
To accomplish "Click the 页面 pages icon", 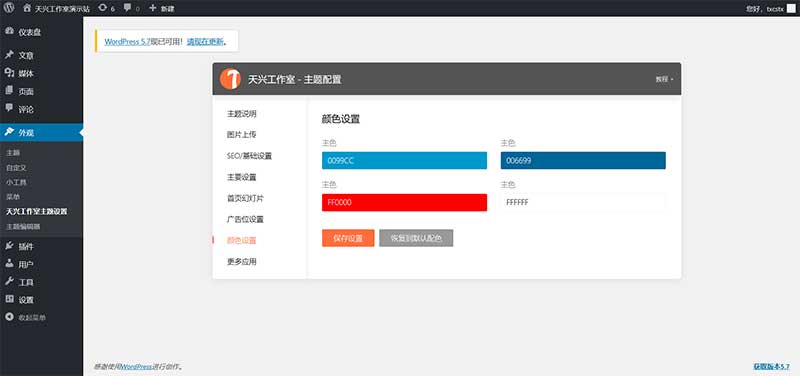I will tap(9, 90).
